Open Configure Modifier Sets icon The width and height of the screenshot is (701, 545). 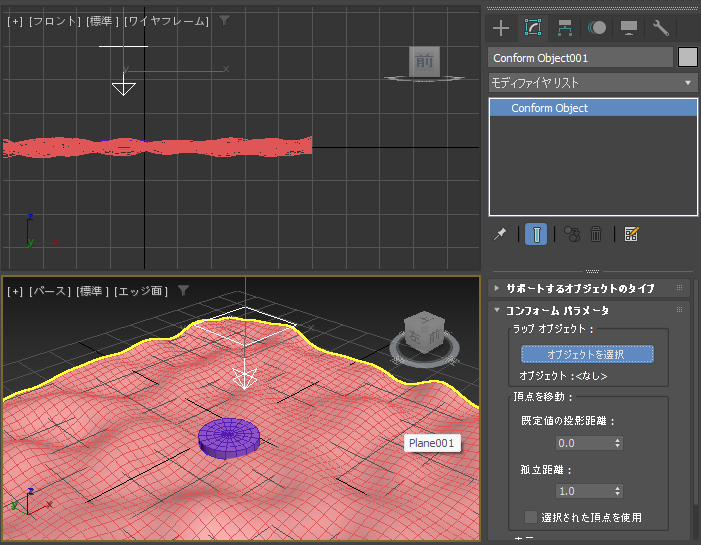(631, 234)
